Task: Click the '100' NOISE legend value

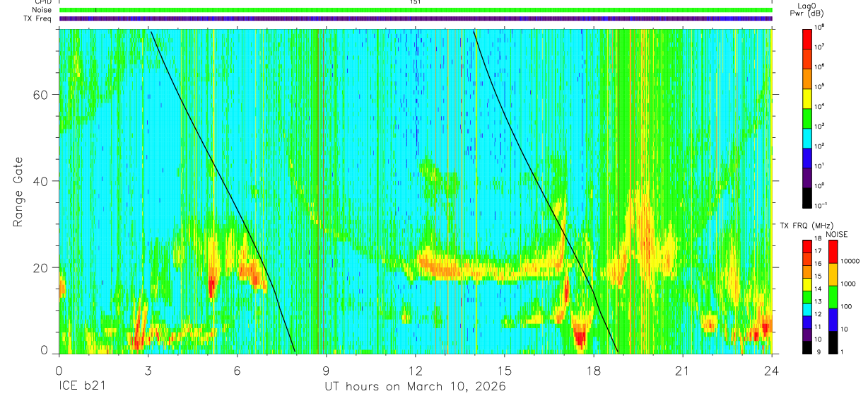Action: pyautogui.click(x=847, y=306)
